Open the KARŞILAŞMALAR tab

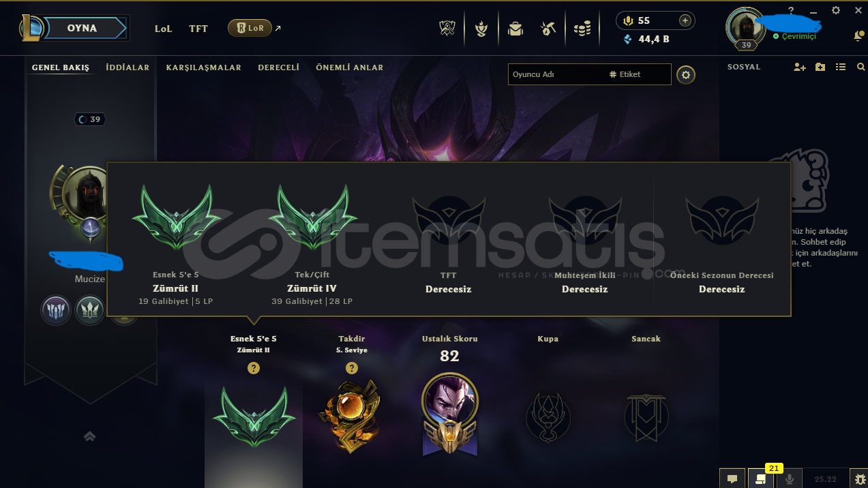(204, 67)
